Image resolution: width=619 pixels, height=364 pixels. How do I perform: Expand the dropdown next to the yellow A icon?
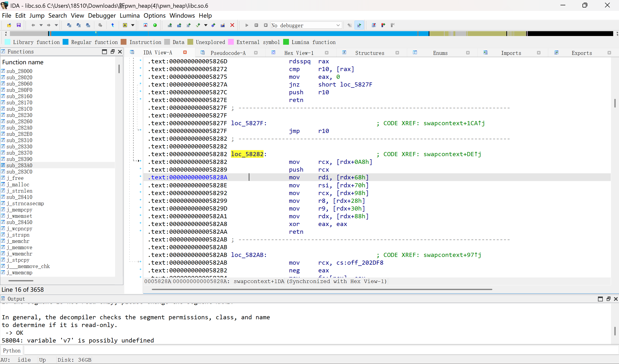(x=133, y=25)
